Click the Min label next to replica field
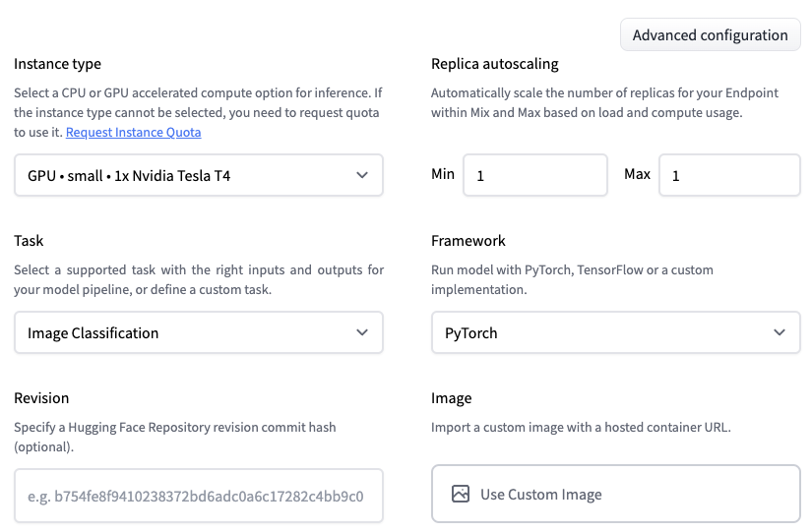This screenshot has height=532, width=811. click(x=443, y=174)
